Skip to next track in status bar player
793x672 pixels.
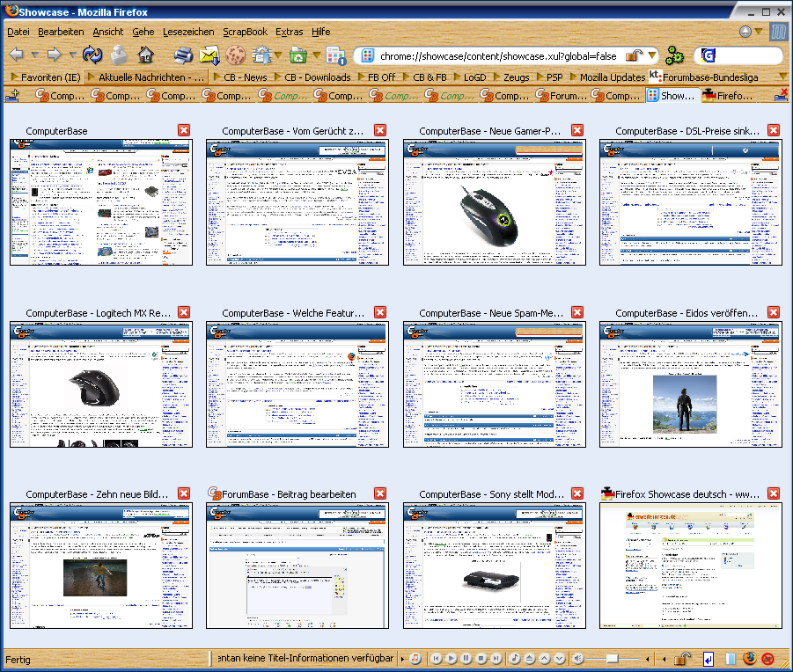[x=496, y=658]
